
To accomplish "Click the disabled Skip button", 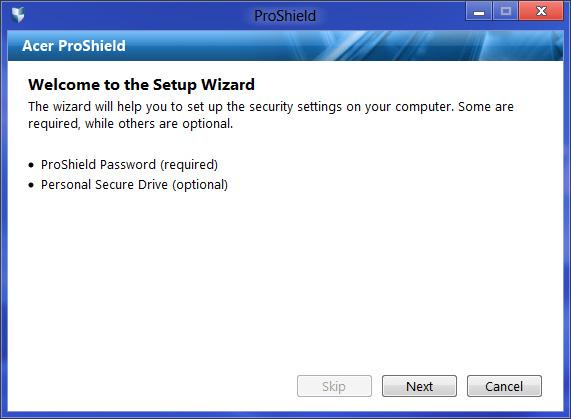I will [x=334, y=386].
